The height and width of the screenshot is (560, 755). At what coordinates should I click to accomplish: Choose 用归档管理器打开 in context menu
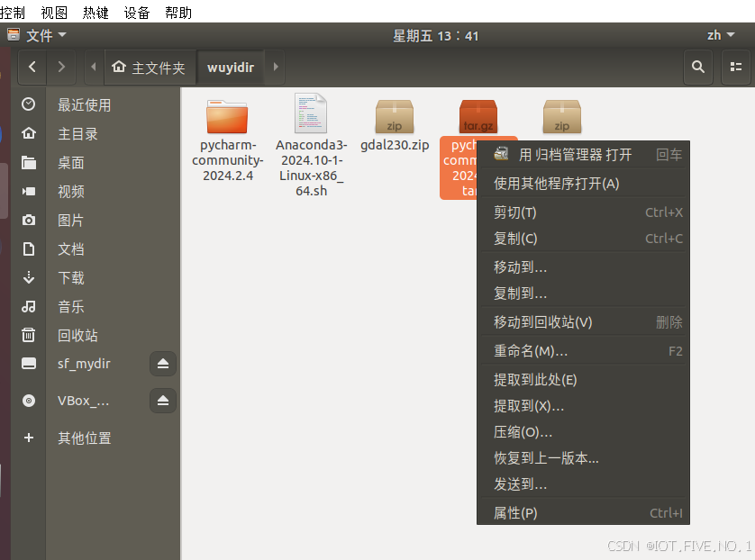point(583,155)
